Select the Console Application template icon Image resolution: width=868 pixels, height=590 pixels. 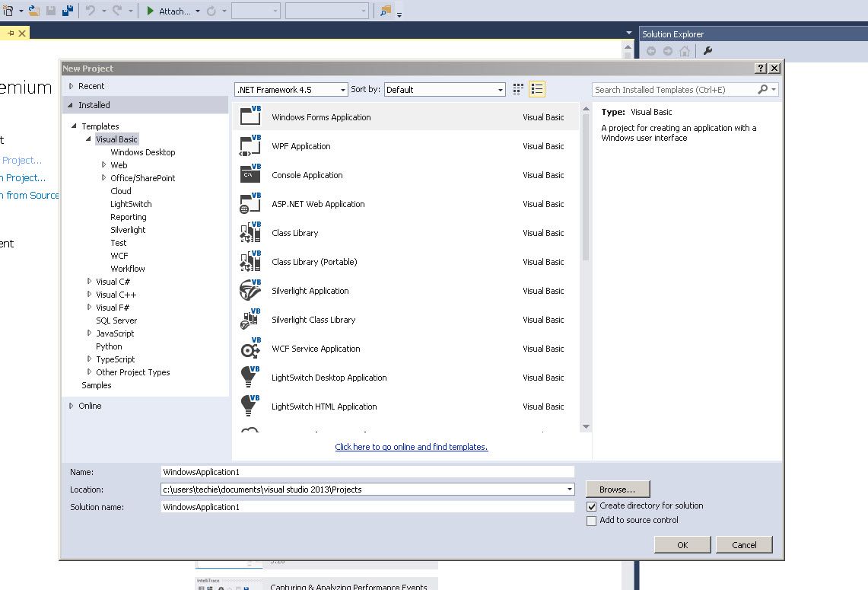click(x=251, y=174)
